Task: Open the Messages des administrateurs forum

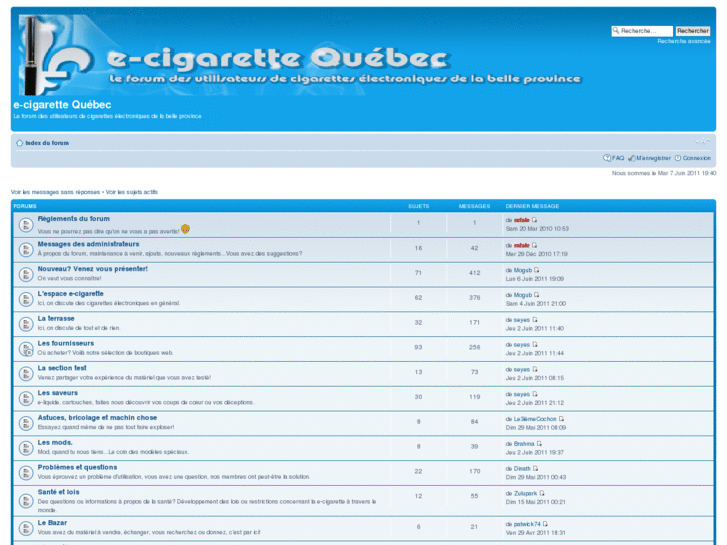Action: [x=88, y=244]
